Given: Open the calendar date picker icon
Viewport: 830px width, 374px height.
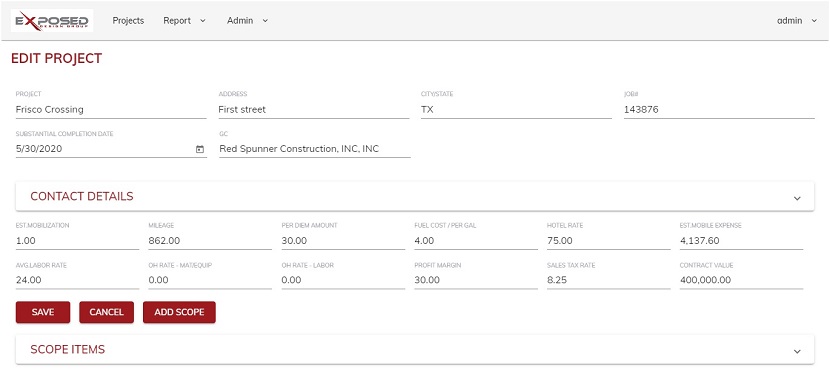Looking at the screenshot, I should 200,150.
